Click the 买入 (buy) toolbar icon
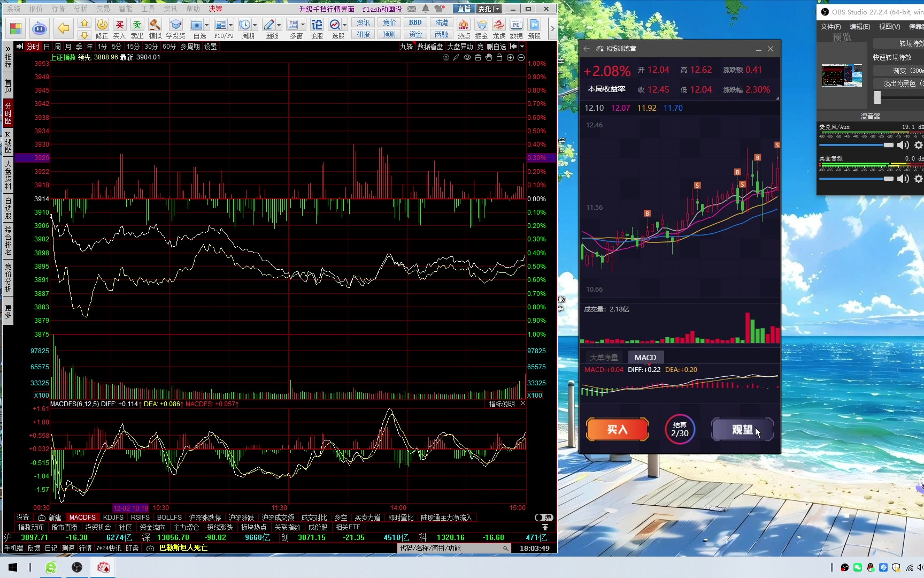The width and height of the screenshot is (924, 578). click(119, 28)
